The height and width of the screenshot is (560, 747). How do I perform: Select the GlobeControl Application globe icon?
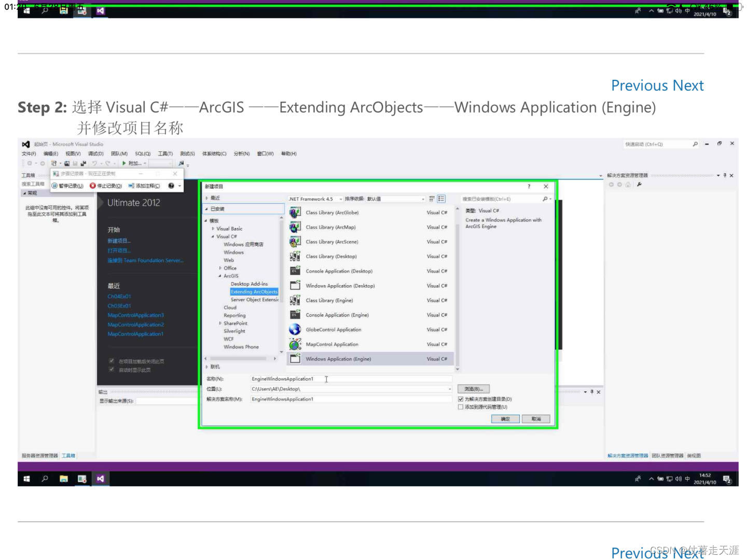click(295, 329)
